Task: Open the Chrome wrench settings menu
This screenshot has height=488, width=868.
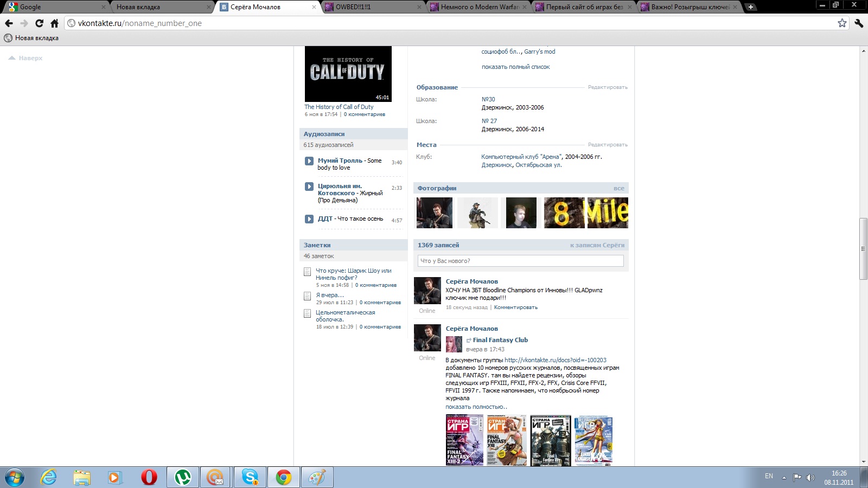Action: click(x=858, y=23)
